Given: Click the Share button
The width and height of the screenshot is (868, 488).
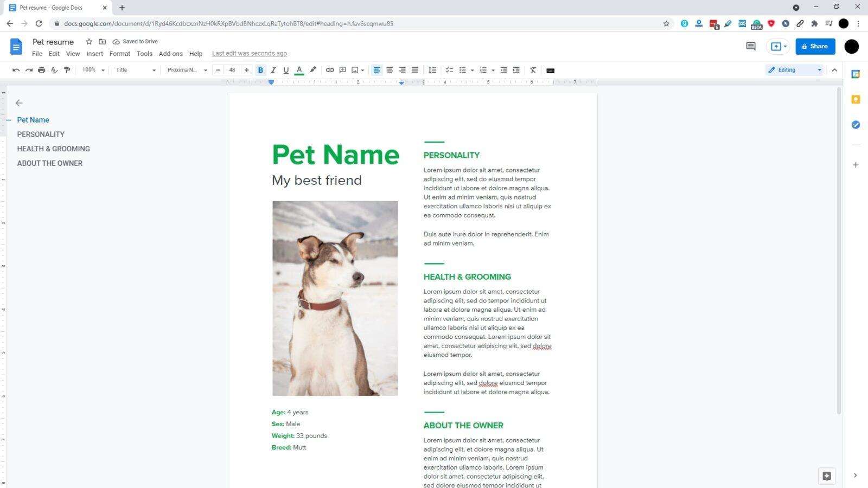Looking at the screenshot, I should [815, 46].
